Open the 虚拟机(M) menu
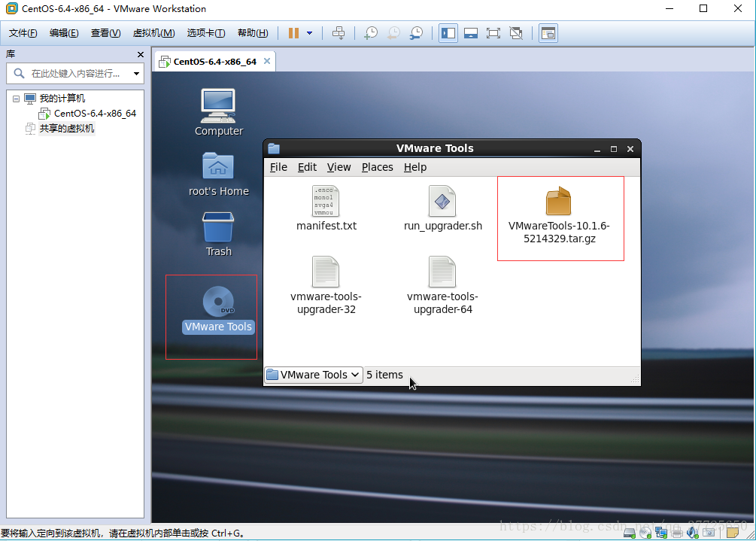The height and width of the screenshot is (541, 756). click(153, 33)
